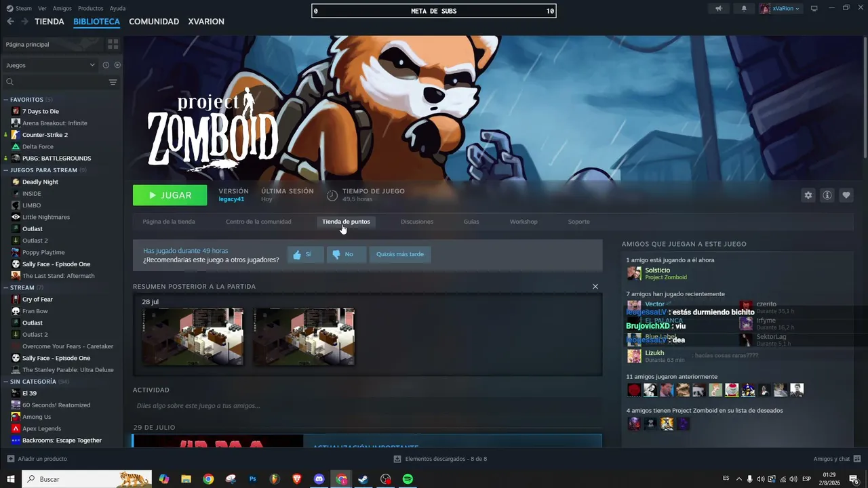Open the Workshop tab
The height and width of the screenshot is (488, 868).
tap(524, 222)
